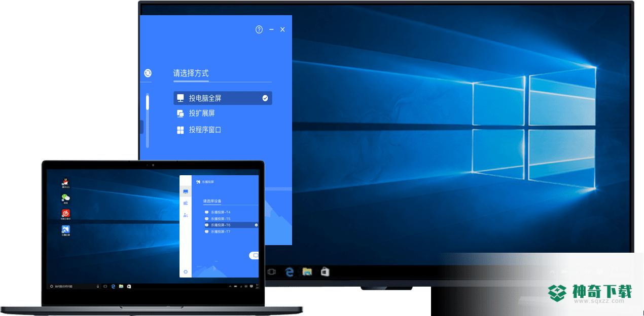Open File Explorer on the monitor taskbar
This screenshot has width=644, height=316.
(307, 272)
